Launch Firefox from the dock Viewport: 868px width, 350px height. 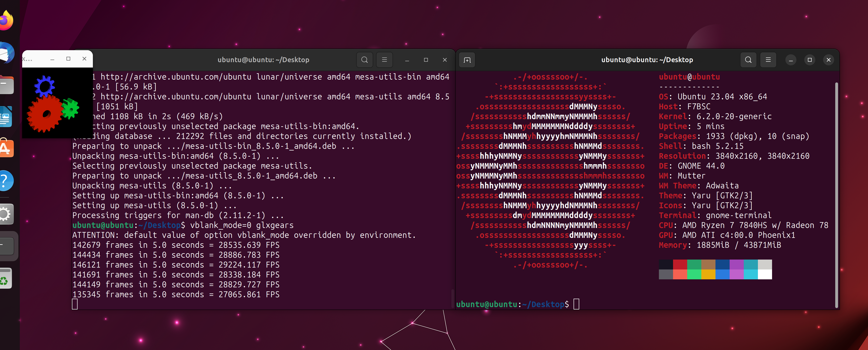pos(6,21)
